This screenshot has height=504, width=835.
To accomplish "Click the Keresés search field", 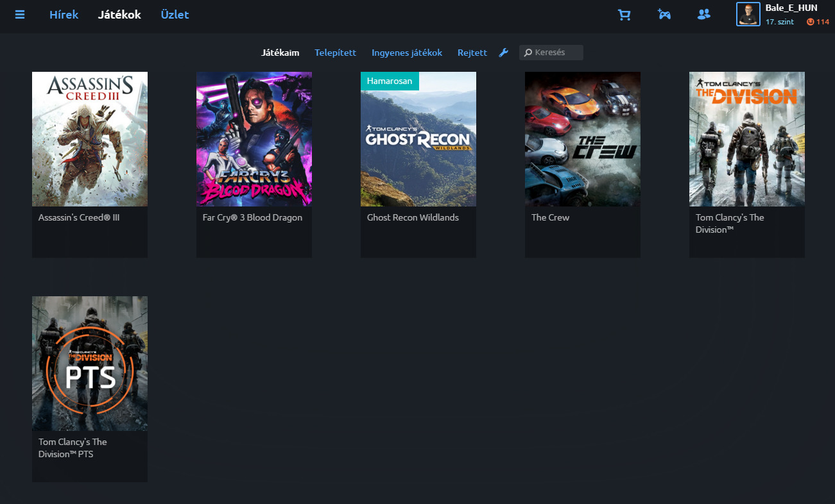I will pyautogui.click(x=551, y=53).
